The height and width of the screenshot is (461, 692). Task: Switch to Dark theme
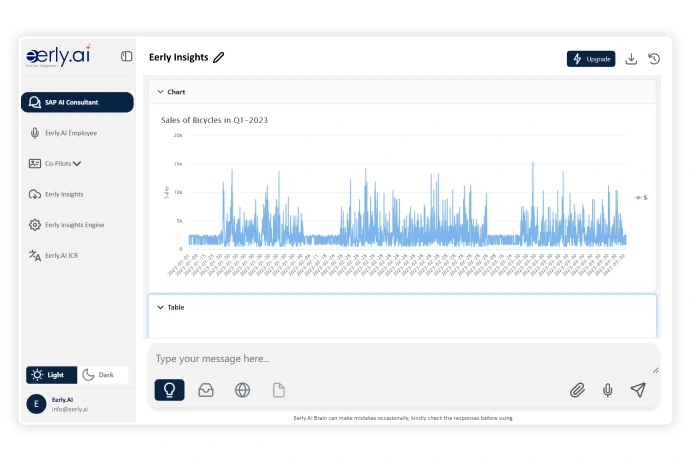point(104,375)
